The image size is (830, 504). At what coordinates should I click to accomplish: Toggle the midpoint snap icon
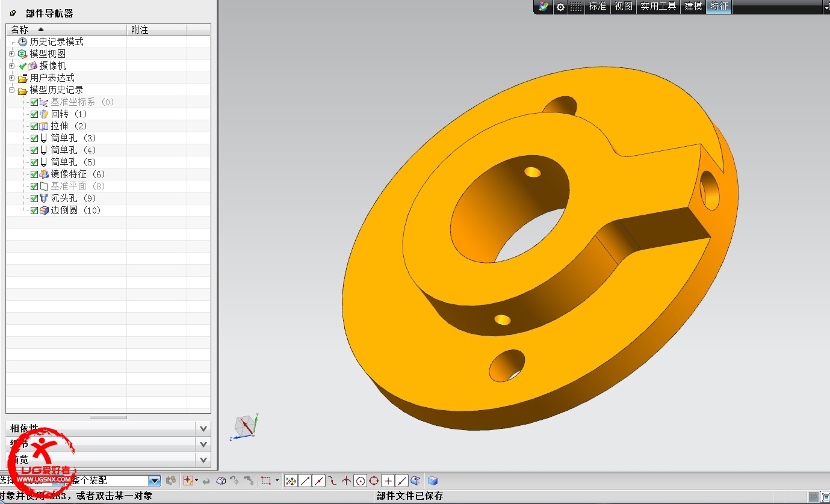click(319, 481)
